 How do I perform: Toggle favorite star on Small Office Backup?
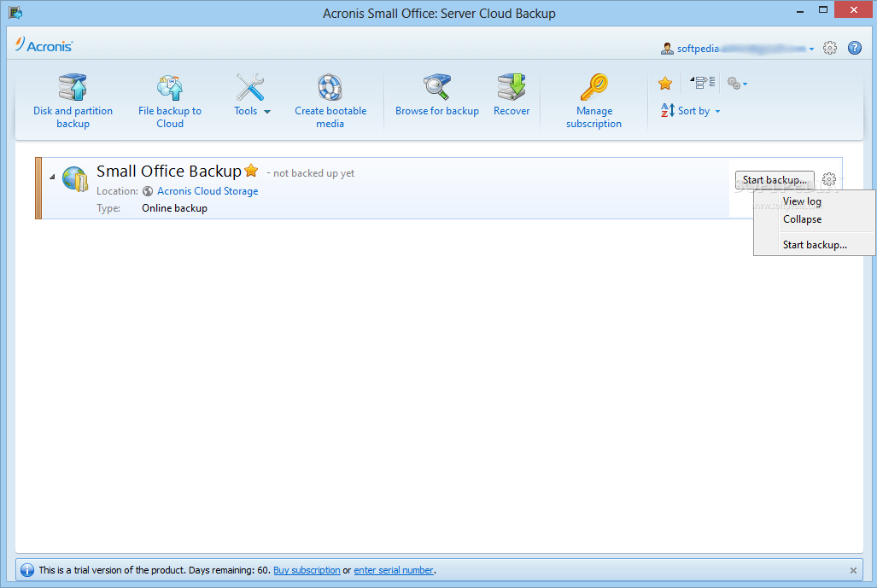251,170
